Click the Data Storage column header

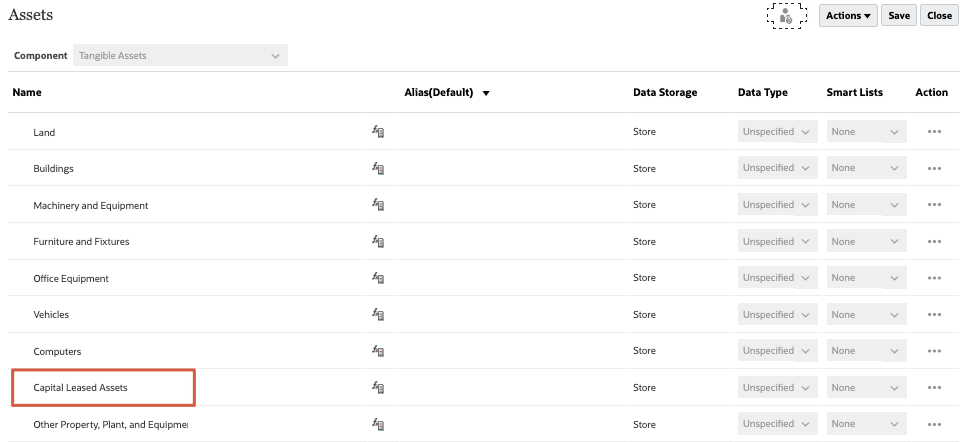tap(665, 92)
